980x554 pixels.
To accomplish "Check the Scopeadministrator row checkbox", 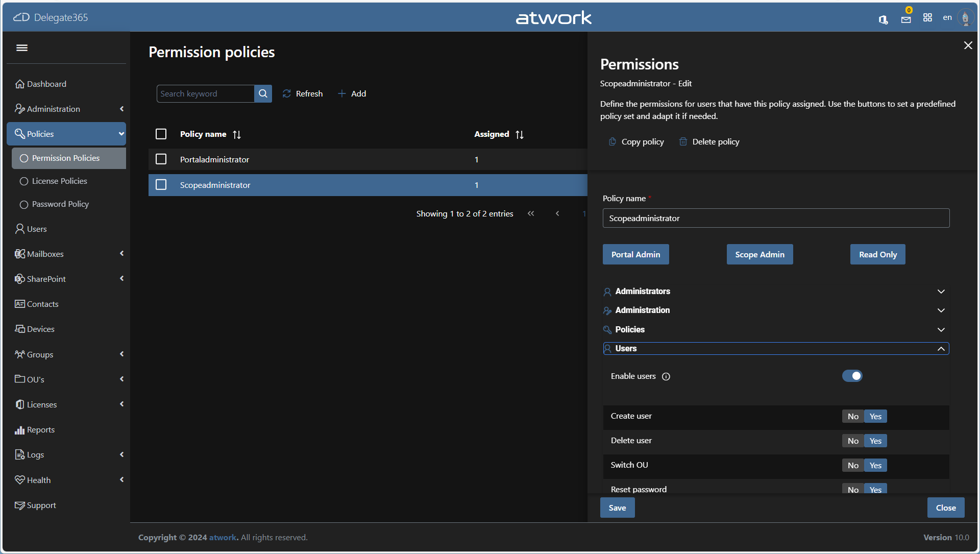I will [161, 184].
